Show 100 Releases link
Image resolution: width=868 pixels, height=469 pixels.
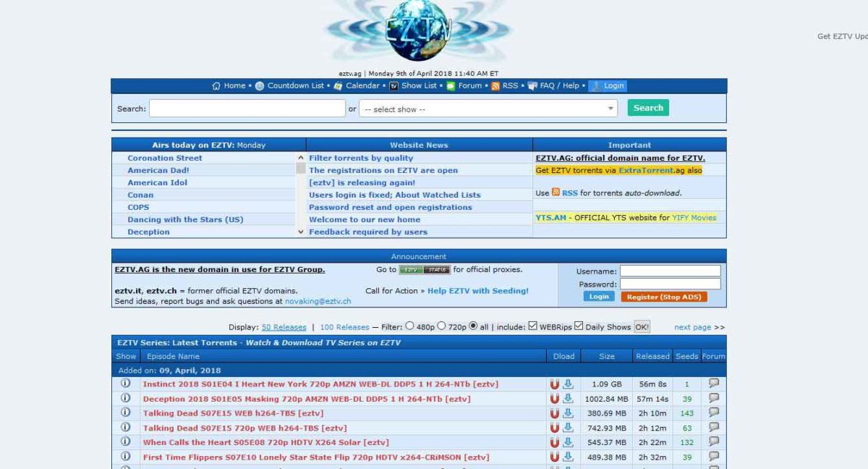click(x=344, y=327)
